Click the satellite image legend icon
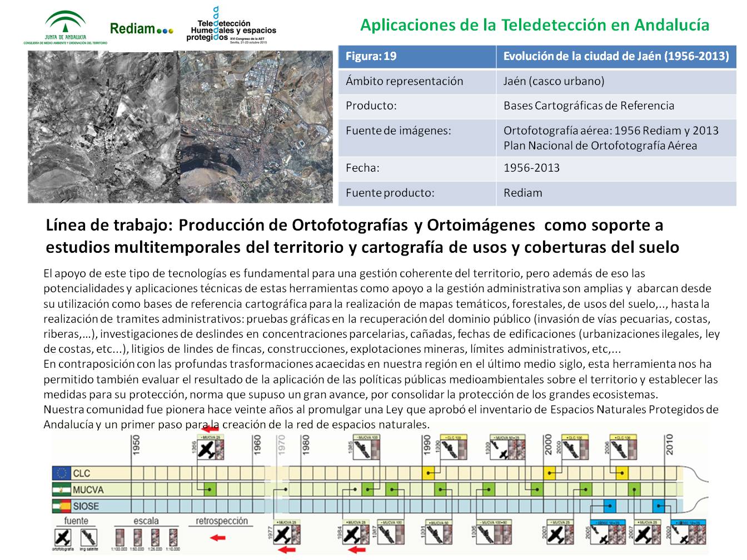The width and height of the screenshot is (747, 560). 89,537
